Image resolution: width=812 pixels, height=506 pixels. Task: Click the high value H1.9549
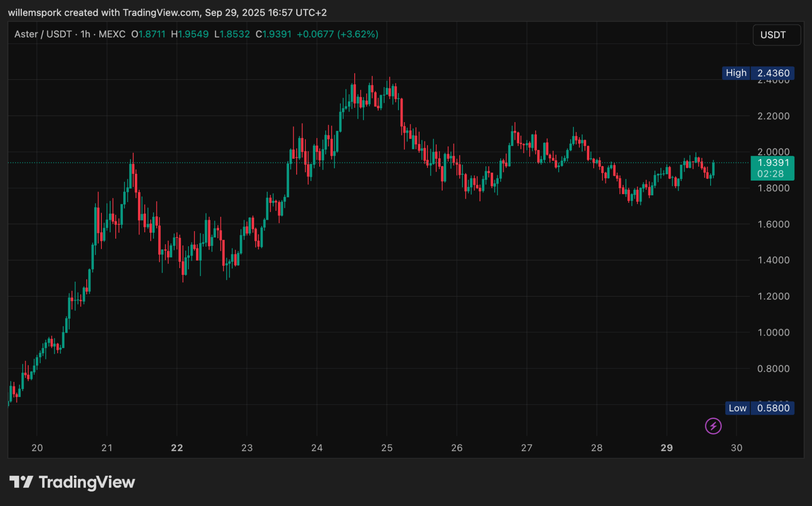190,34
